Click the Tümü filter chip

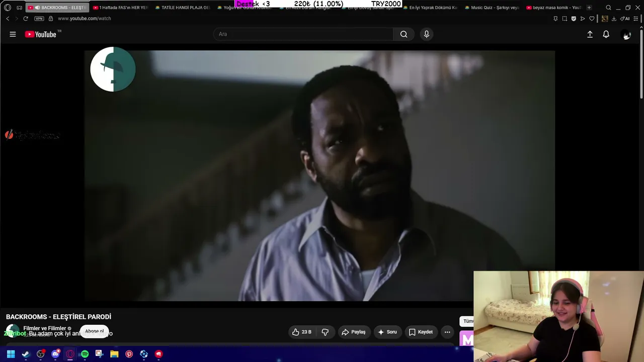pos(467,321)
